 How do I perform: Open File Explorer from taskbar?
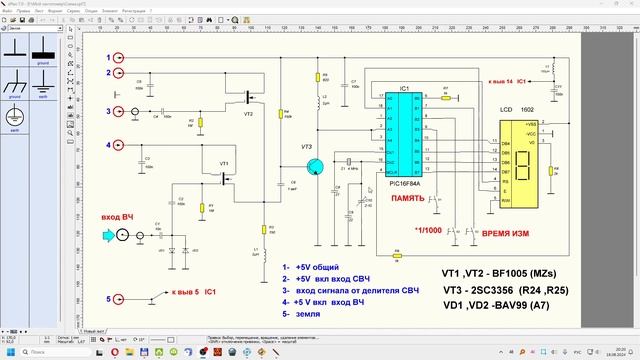pos(129,352)
